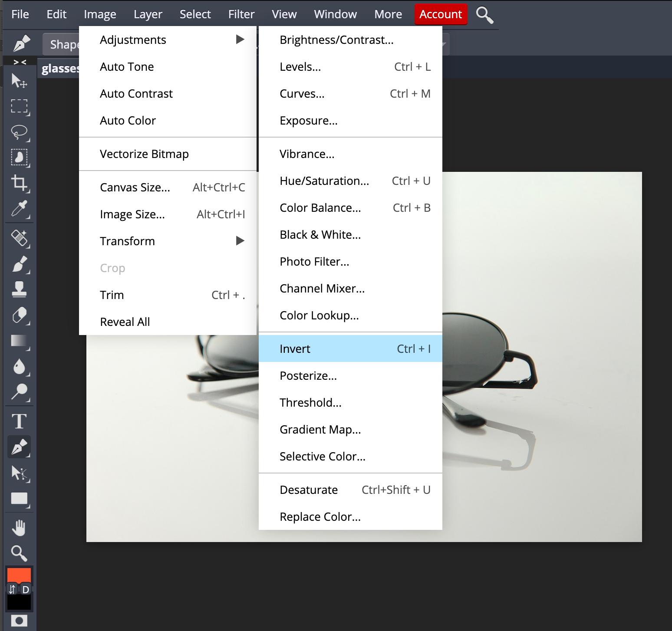Collapse toolbar using the >< toggle
672x631 pixels.
pos(20,62)
